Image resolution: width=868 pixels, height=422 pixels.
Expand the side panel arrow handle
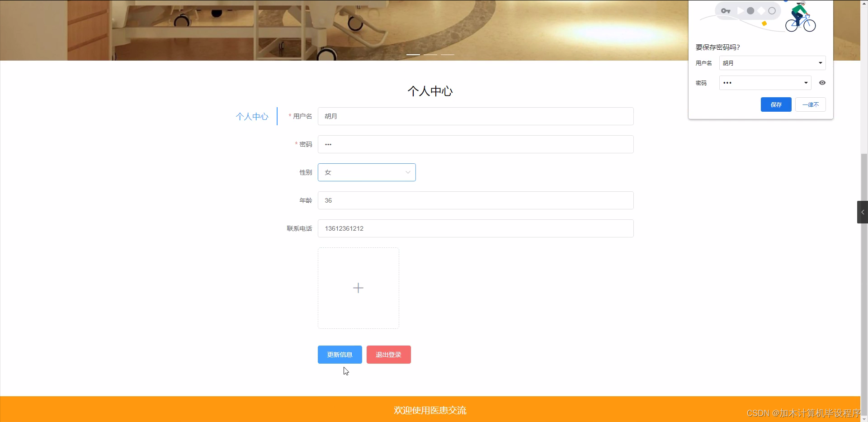[863, 212]
